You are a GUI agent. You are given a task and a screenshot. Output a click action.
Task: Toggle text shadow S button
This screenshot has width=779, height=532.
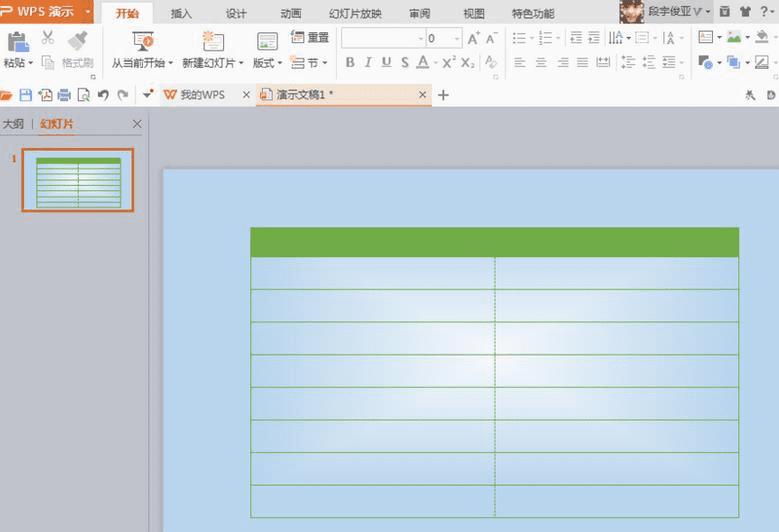(x=404, y=63)
